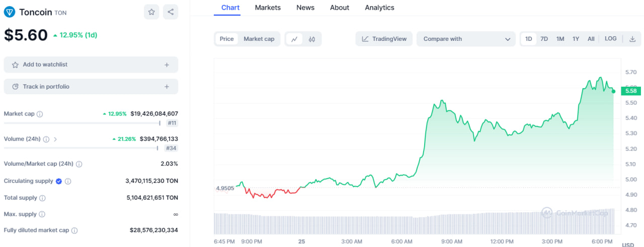Show Total supply info icon
The width and height of the screenshot is (644, 247).
click(x=42, y=198)
